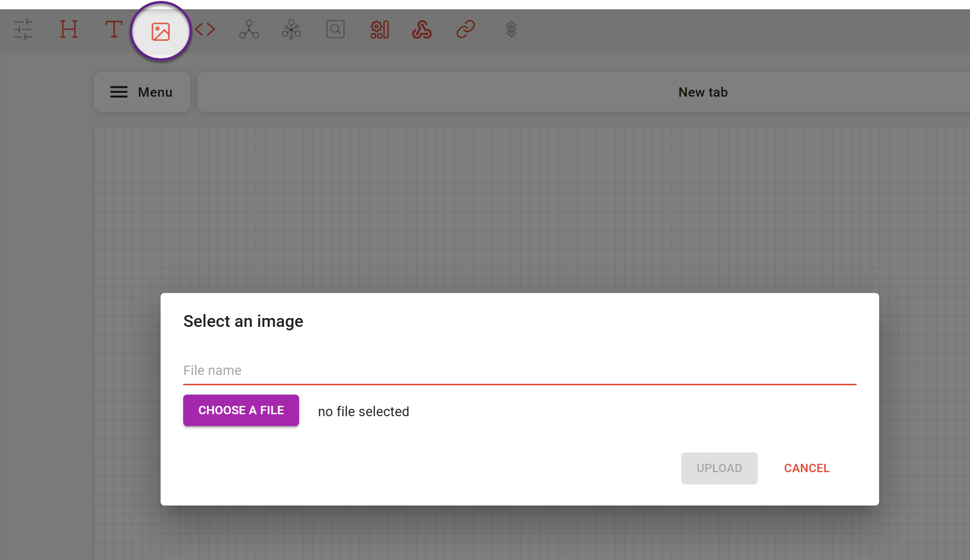Click CHOOSE A FILE button
970x560 pixels.
point(241,410)
